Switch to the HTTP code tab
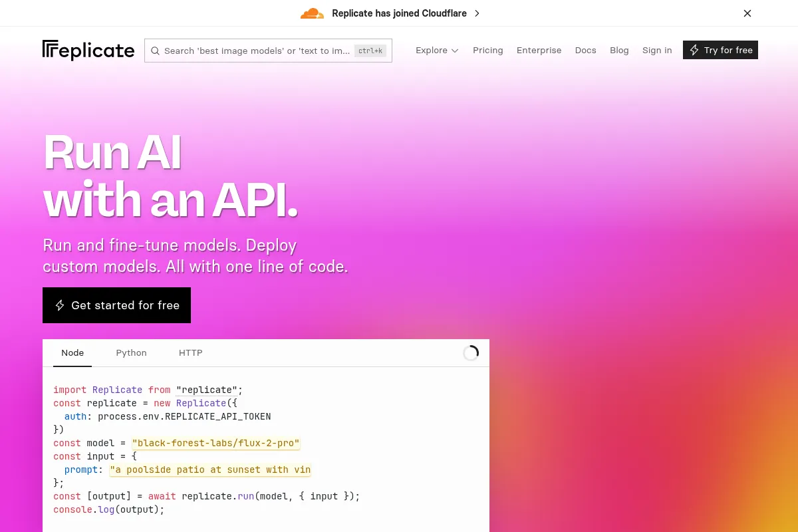798x532 pixels. (190, 352)
